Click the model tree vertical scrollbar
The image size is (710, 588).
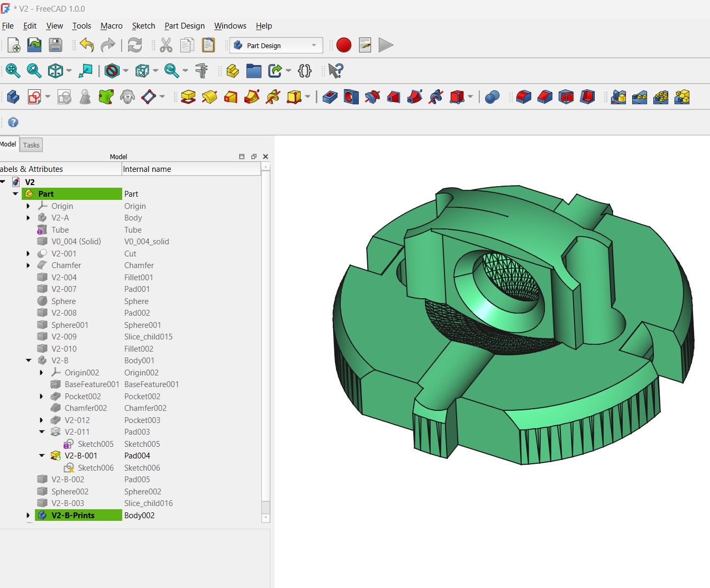(x=266, y=338)
